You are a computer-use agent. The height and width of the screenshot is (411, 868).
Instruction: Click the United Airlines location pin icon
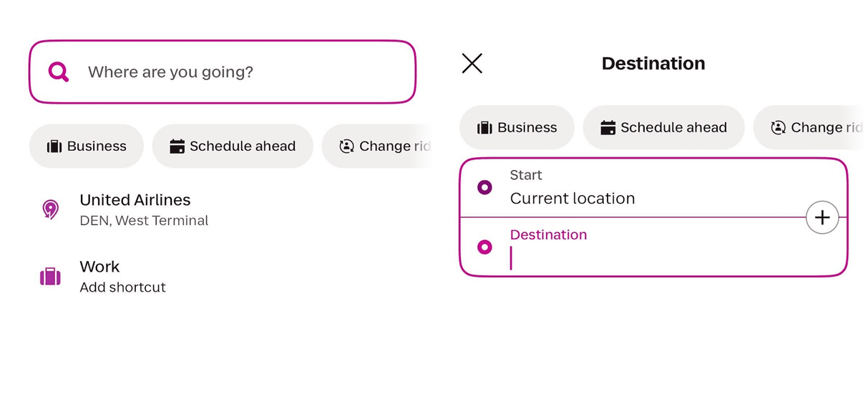tap(50, 209)
